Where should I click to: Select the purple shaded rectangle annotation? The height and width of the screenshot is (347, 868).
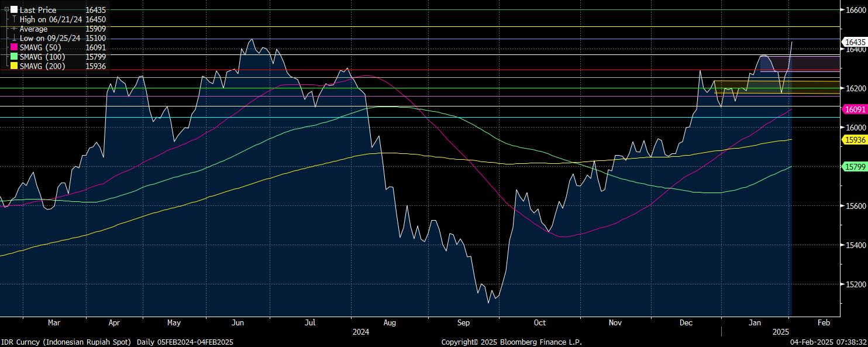[x=816, y=63]
